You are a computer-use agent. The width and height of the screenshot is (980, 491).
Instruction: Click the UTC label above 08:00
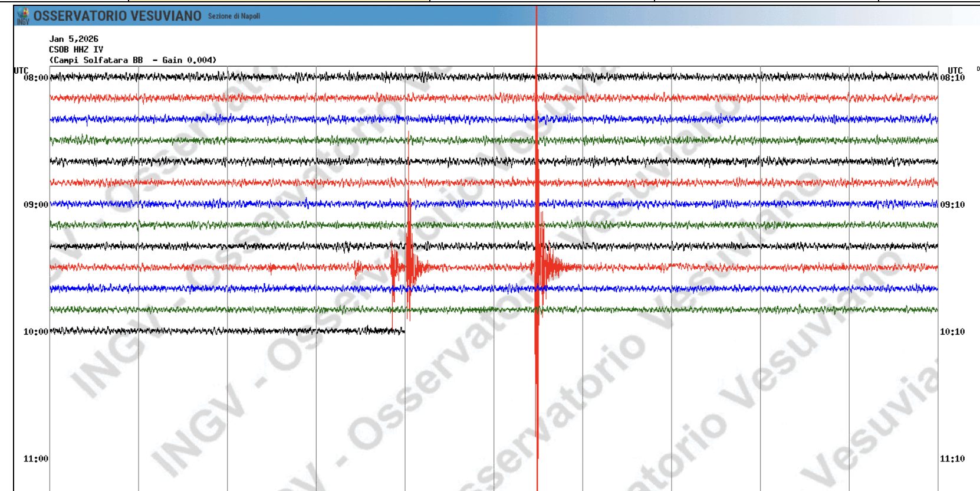[x=21, y=70]
